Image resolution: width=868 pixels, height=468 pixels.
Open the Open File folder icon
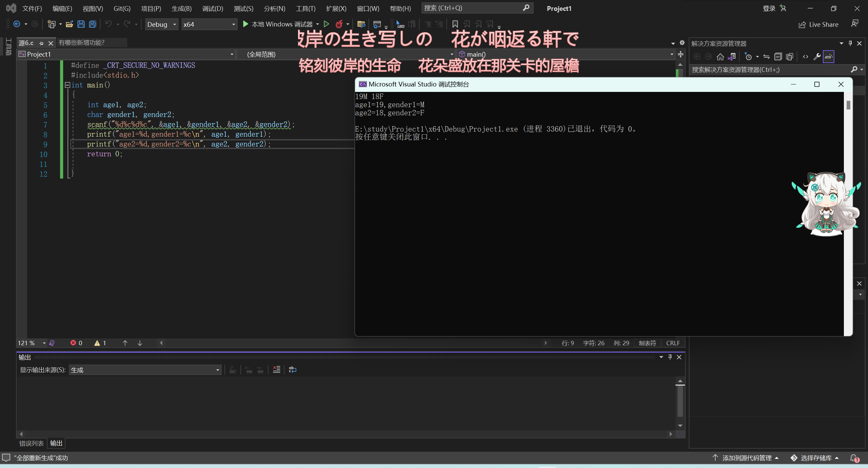tap(70, 24)
